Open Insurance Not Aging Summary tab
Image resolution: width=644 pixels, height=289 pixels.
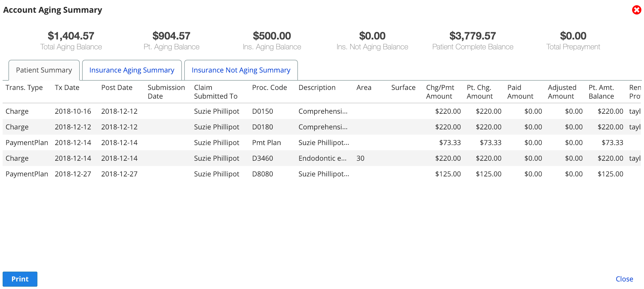pyautogui.click(x=241, y=70)
